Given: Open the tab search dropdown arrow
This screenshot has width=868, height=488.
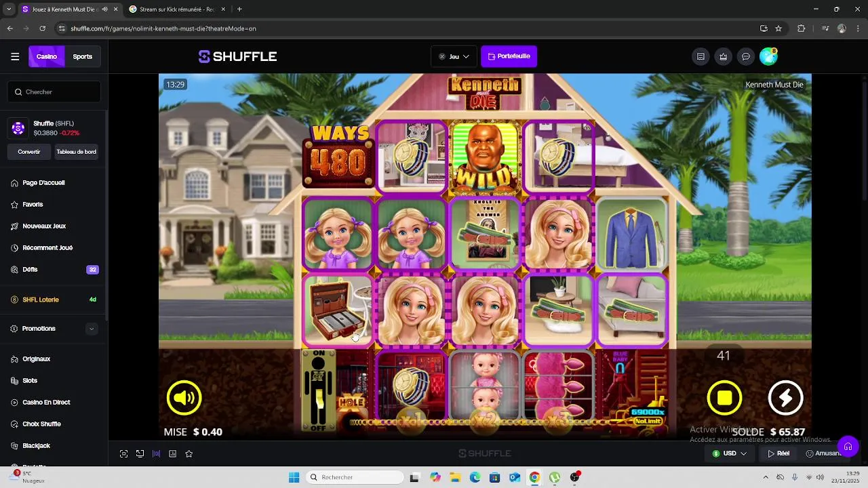Looking at the screenshot, I should [9, 9].
